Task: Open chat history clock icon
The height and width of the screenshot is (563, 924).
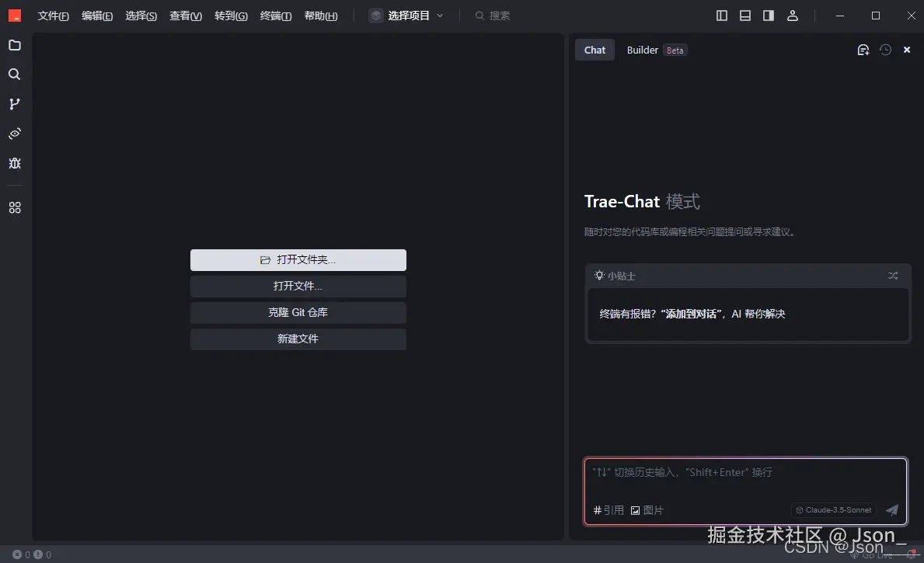Action: [886, 50]
